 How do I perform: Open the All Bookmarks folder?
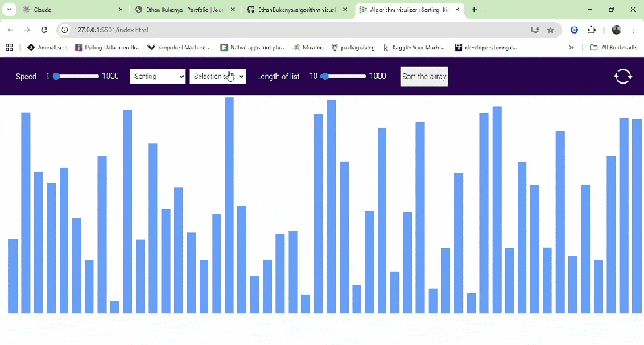click(x=609, y=48)
